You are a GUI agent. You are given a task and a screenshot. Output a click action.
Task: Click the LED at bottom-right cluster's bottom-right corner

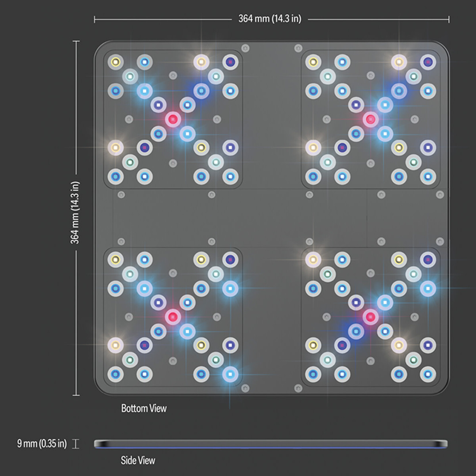click(x=428, y=374)
